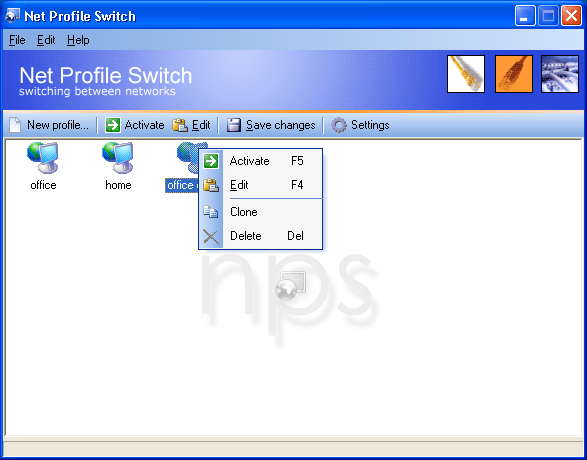Select the home profile icon
Viewport: 587px width, 460px height.
click(118, 158)
